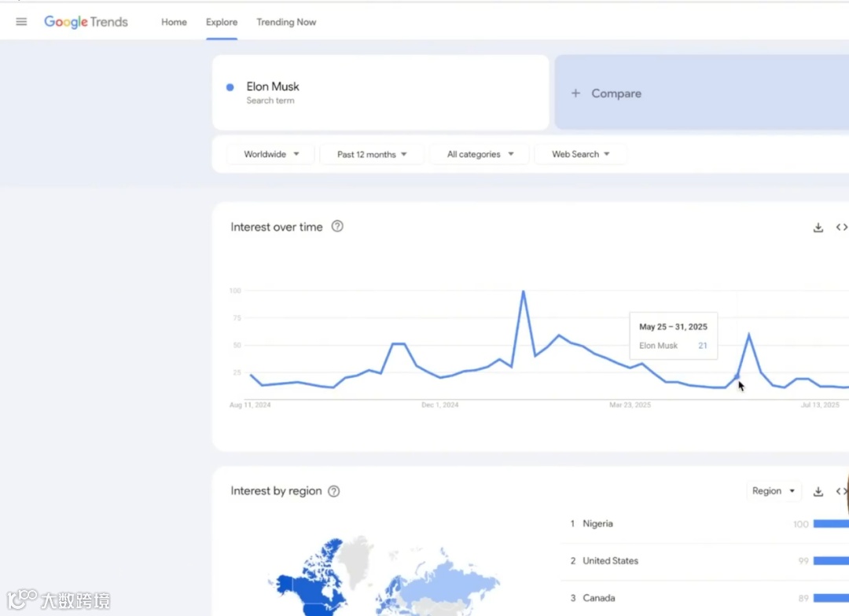Screen dimensions: 849x616
Task: Download Interest over time chart data
Action: tap(818, 227)
